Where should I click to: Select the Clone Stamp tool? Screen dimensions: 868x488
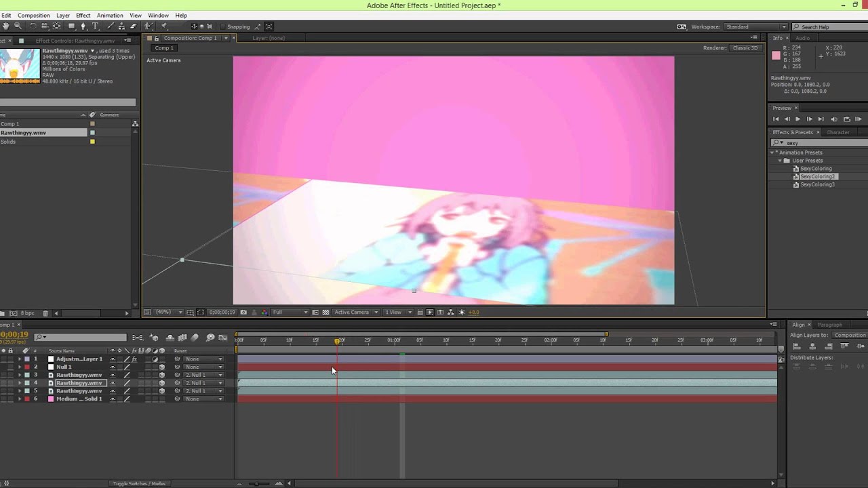click(x=121, y=26)
